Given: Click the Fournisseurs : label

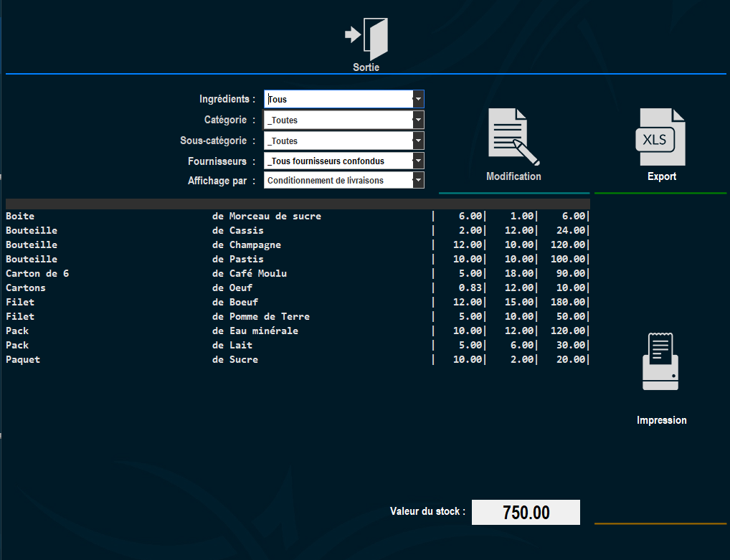Looking at the screenshot, I should tap(222, 161).
